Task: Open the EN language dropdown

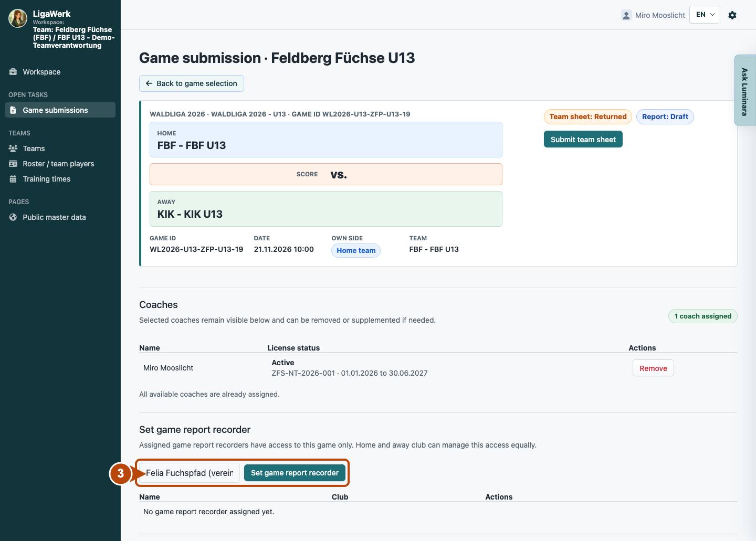Action: [x=704, y=15]
